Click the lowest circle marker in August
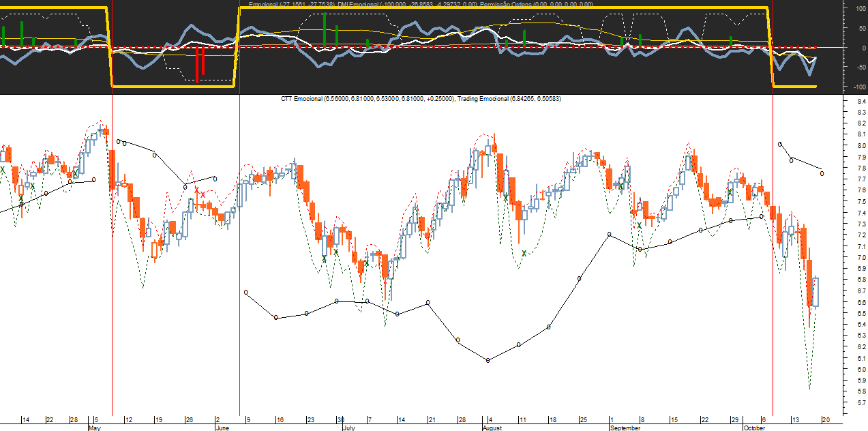This screenshot has height=431, width=868. (488, 360)
